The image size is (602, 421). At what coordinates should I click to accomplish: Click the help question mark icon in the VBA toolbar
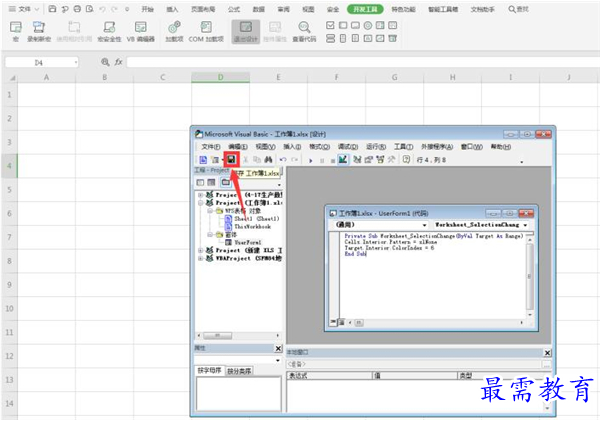click(x=406, y=159)
